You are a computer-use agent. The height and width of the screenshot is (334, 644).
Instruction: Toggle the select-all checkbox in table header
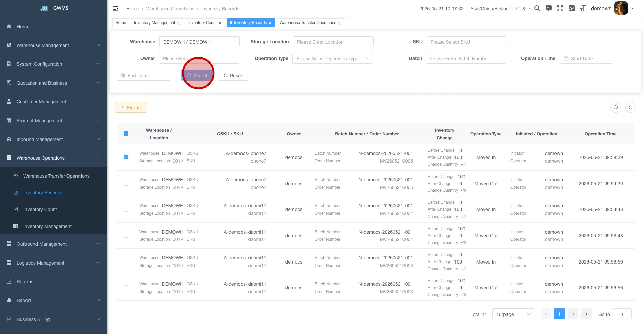point(126,134)
